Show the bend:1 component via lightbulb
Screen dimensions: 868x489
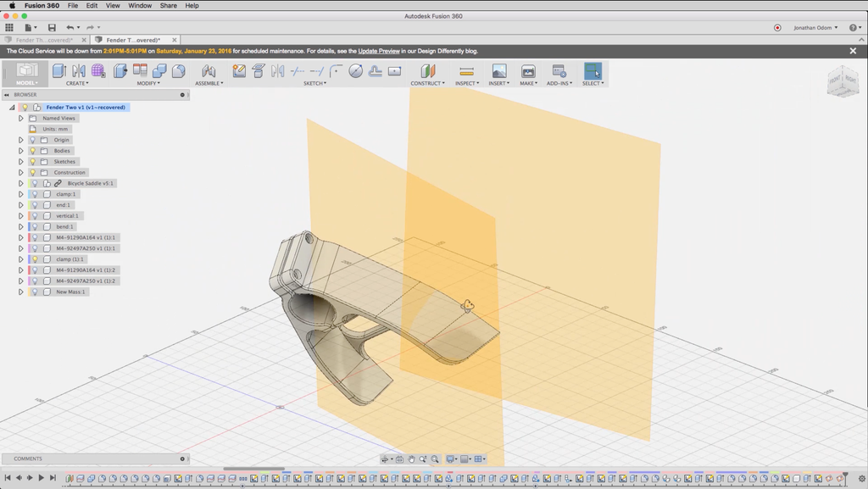pyautogui.click(x=35, y=227)
